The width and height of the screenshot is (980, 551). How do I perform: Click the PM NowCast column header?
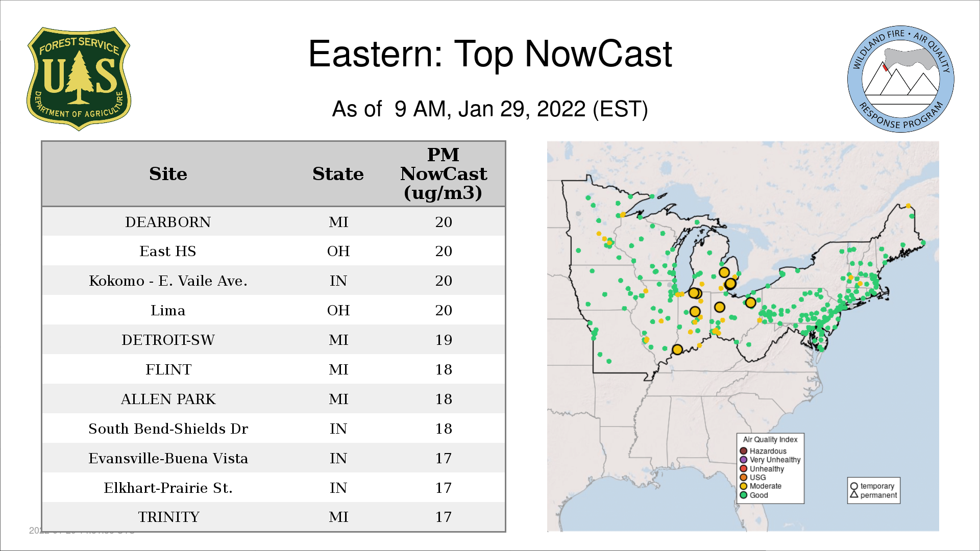[x=443, y=174]
